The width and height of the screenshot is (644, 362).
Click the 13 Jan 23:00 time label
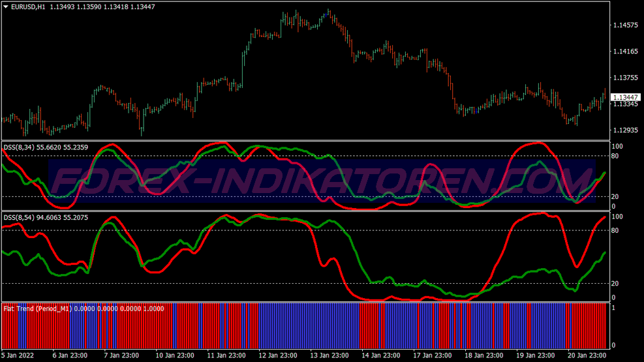click(330, 355)
